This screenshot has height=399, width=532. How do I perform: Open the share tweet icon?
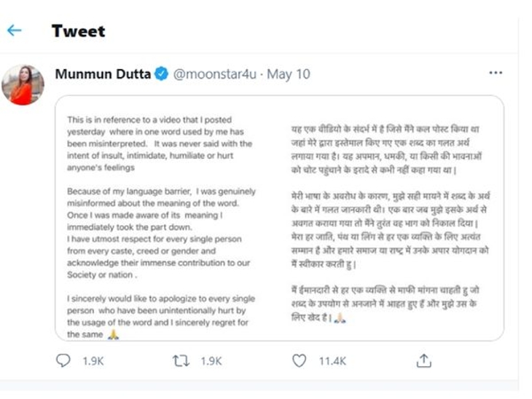424,360
